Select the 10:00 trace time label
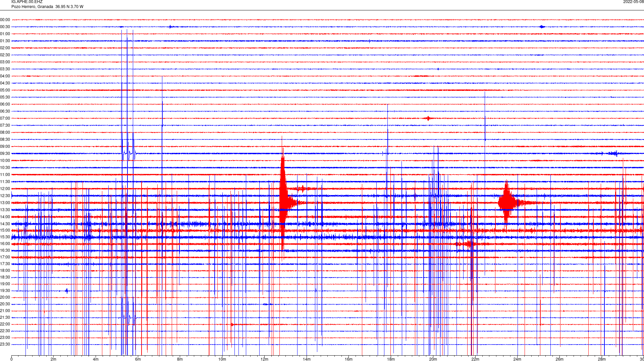Image resolution: width=644 pixels, height=362 pixels. pos(5,161)
